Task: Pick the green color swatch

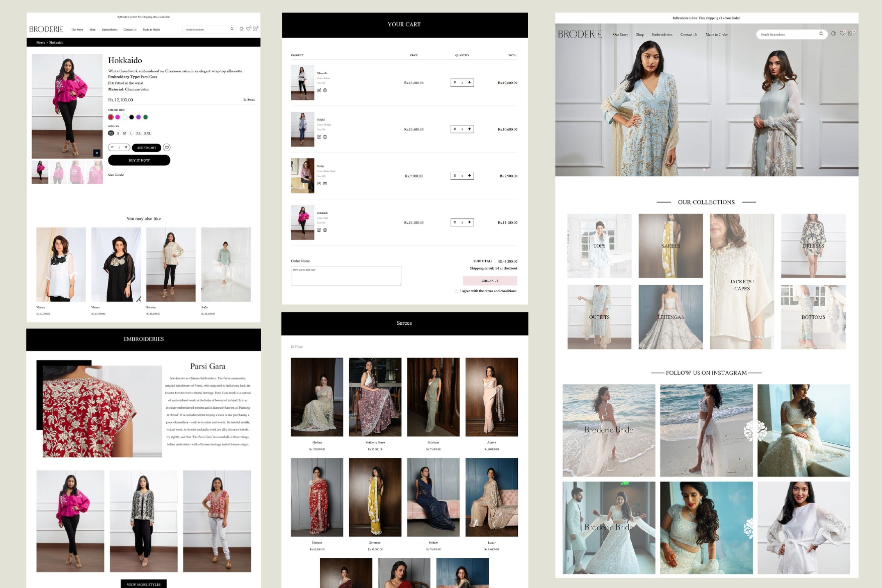Action: (146, 117)
